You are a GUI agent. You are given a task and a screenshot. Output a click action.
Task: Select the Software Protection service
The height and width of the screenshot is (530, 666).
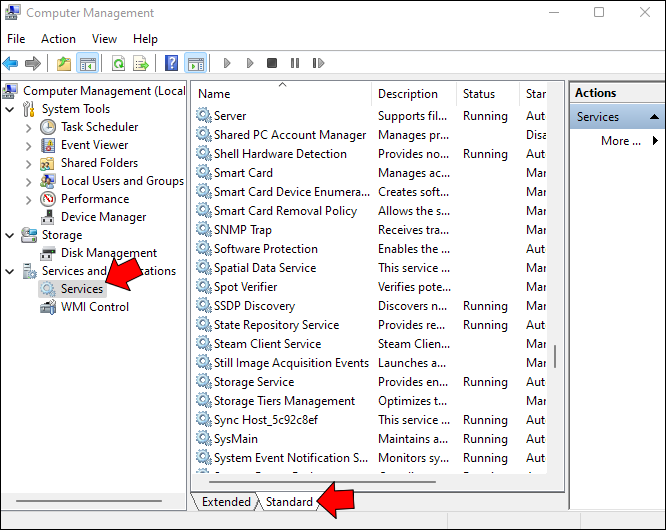coord(265,249)
